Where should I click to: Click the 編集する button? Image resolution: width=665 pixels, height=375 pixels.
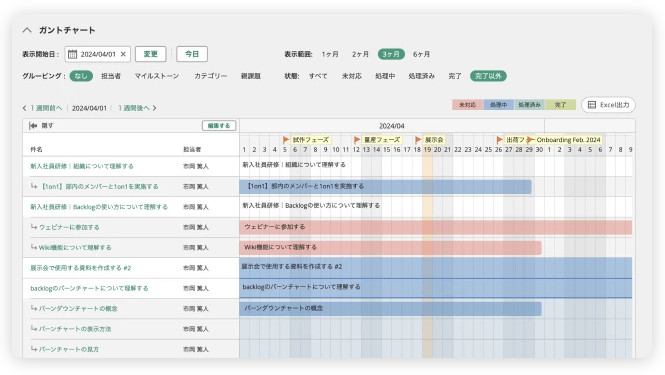pyautogui.click(x=219, y=126)
